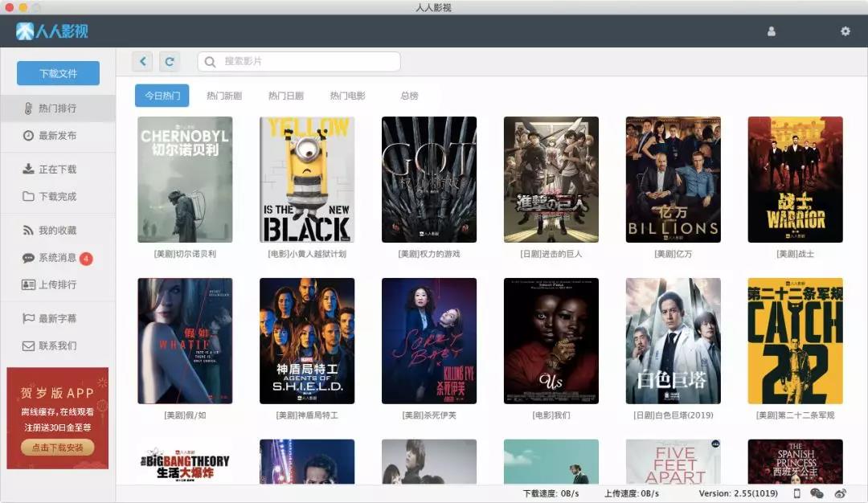Click the [美剧]神盾局特工 title link
This screenshot has height=503, width=868.
tap(307, 415)
